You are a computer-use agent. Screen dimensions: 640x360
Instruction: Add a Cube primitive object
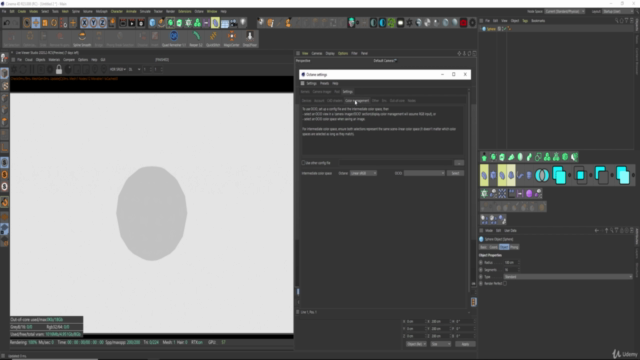[x=152, y=23]
